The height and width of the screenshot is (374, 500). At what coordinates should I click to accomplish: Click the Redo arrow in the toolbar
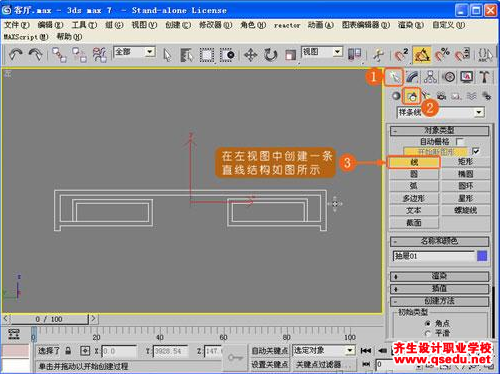(36, 54)
